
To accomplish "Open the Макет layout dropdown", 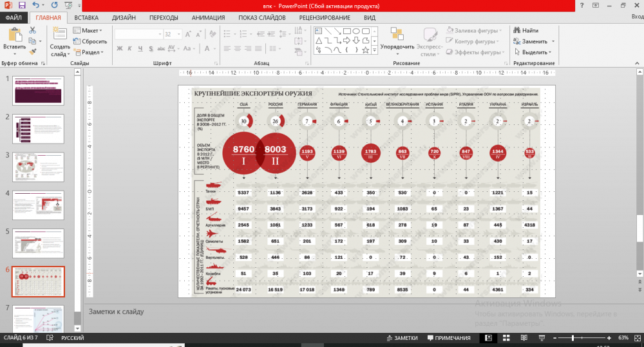I will pyautogui.click(x=89, y=30).
